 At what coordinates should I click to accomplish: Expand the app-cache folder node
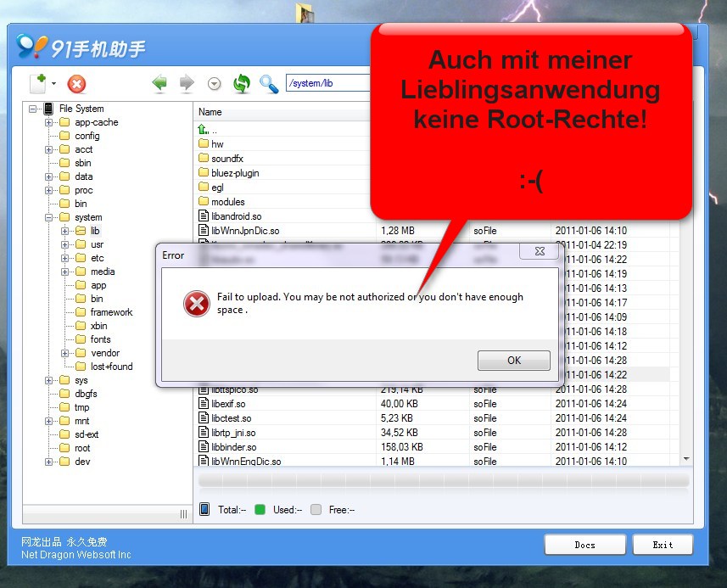(x=48, y=122)
